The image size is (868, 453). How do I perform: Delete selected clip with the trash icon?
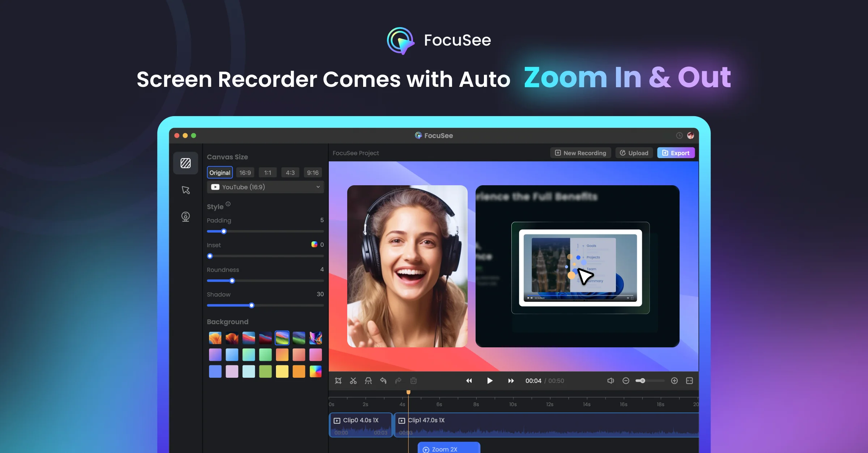tap(413, 381)
